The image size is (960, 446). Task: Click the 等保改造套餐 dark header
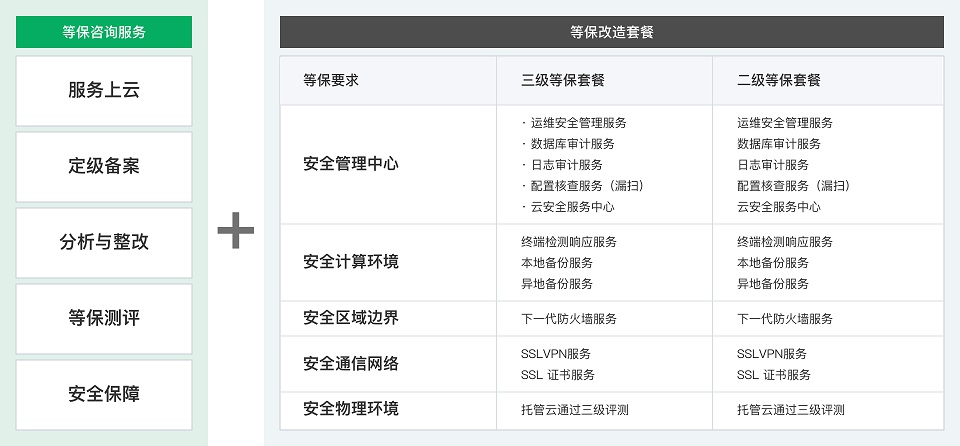(612, 32)
